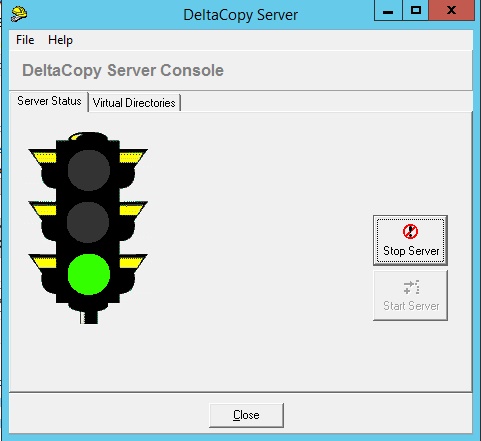Click the yellow cap atop the traffic light
Image resolution: width=481 pixels, height=441 pixels.
point(78,137)
